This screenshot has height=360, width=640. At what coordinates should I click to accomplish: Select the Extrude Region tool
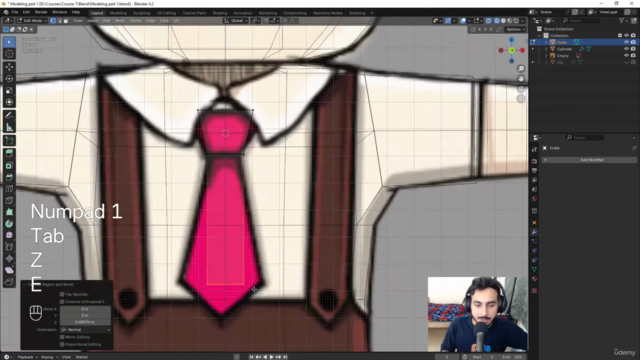click(9, 153)
